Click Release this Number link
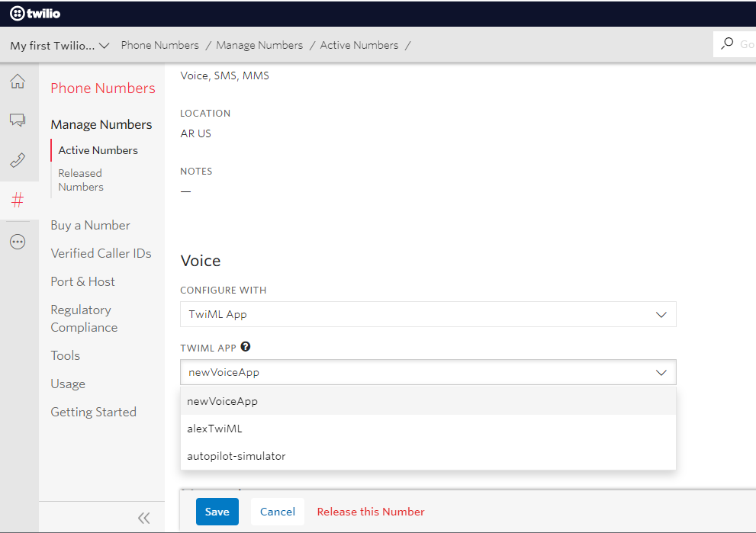Screen dimensions: 756x533 click(370, 512)
